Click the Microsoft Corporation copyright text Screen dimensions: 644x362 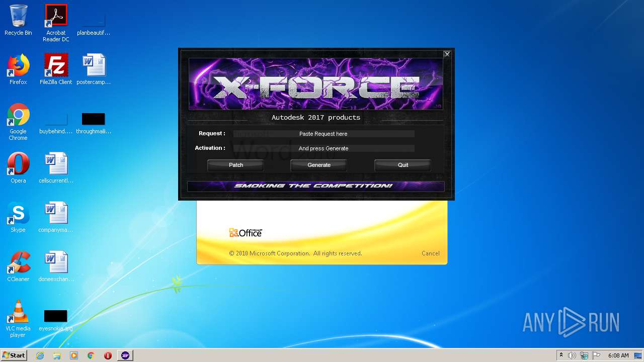(x=295, y=253)
